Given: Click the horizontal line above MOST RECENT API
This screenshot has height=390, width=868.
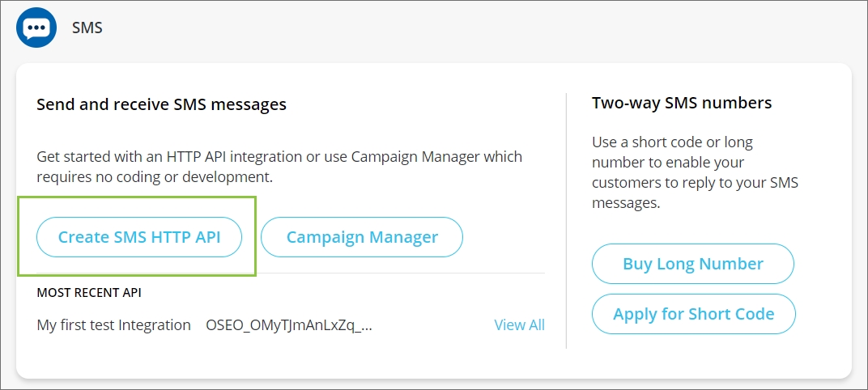Looking at the screenshot, I should click(x=405, y=273).
